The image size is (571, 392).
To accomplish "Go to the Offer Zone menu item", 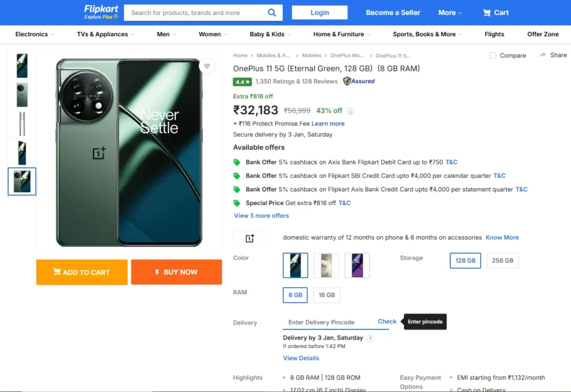I will (x=543, y=34).
